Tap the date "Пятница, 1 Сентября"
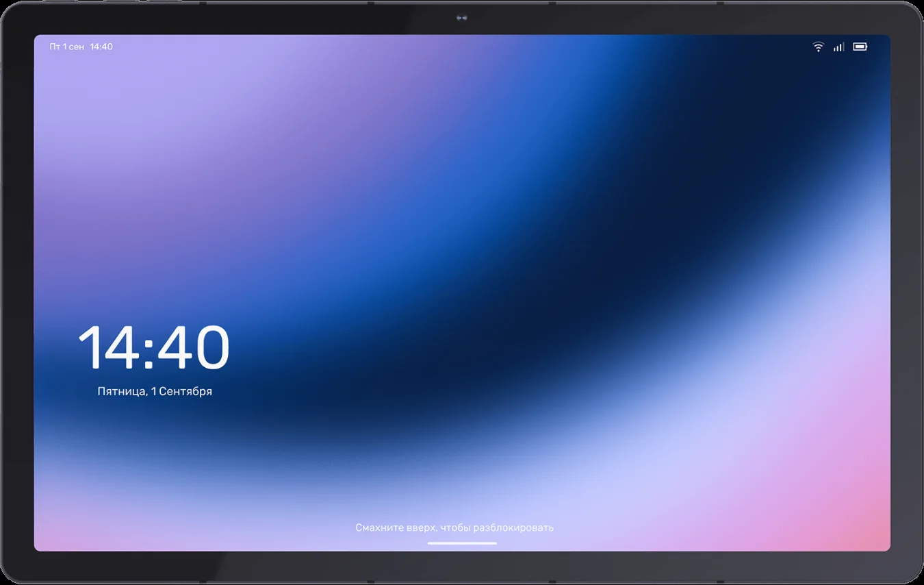This screenshot has width=924, height=585. [155, 391]
